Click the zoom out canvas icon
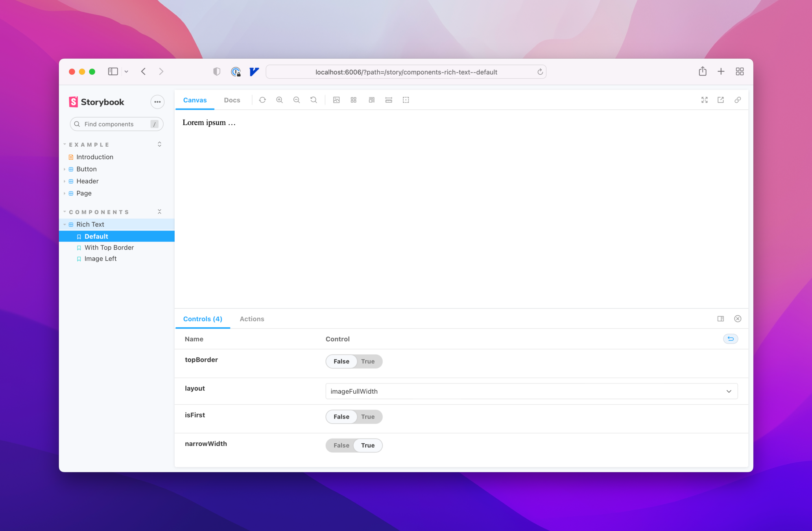812x531 pixels. tap(297, 100)
